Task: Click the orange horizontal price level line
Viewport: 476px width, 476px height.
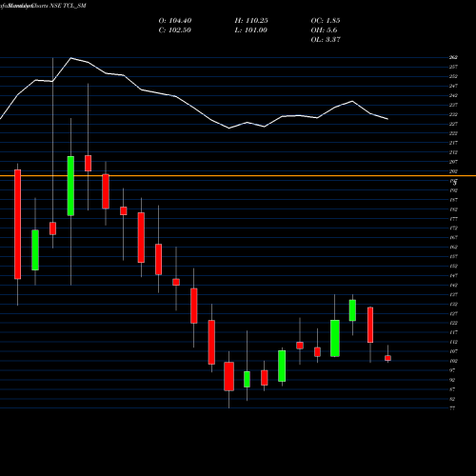Action: click(238, 175)
